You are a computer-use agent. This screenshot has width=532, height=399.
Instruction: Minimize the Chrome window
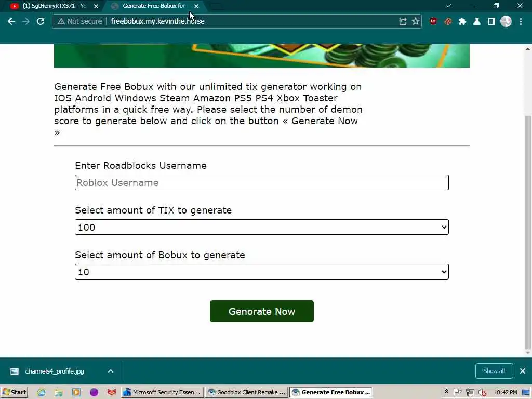tap(472, 6)
